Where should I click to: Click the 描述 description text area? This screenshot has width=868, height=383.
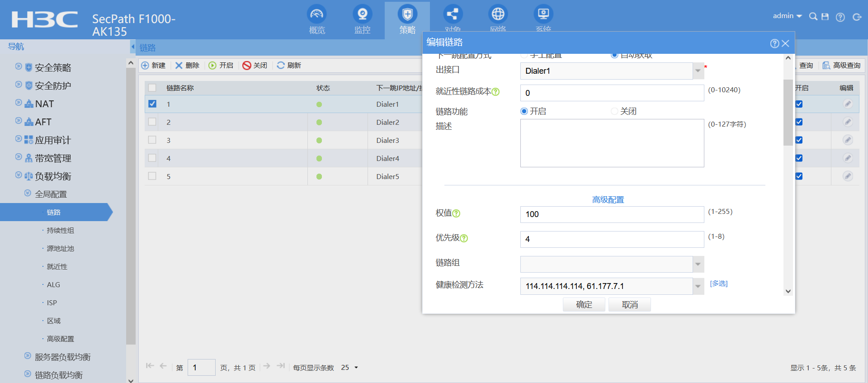click(612, 143)
